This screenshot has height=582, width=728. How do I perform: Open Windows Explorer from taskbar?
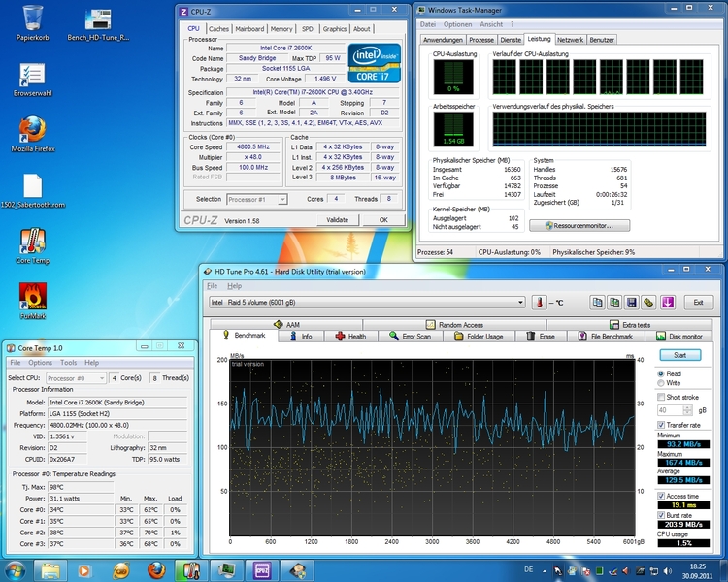coord(50,570)
